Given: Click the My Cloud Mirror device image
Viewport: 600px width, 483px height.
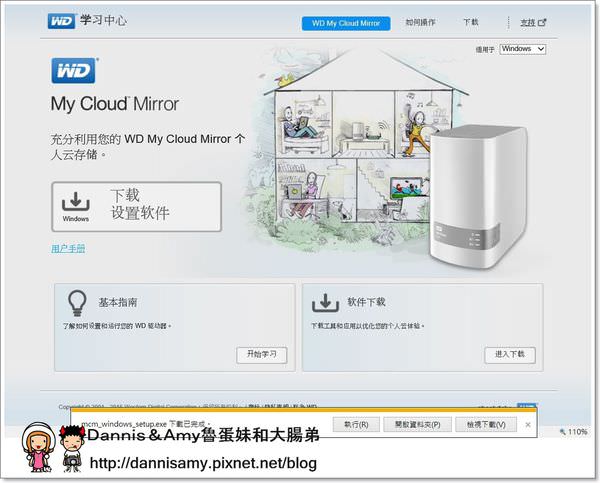Looking at the screenshot, I should pyautogui.click(x=478, y=197).
